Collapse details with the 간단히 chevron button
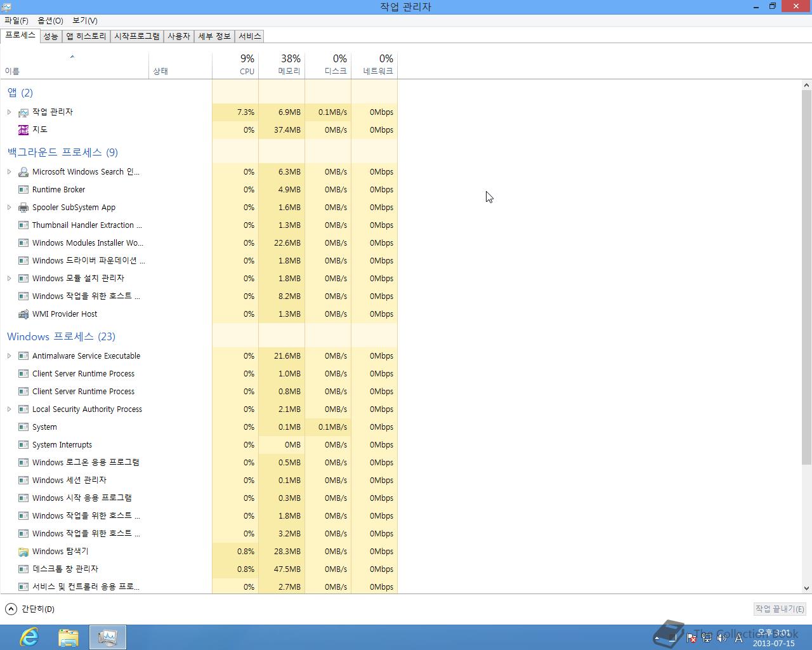812x650 pixels. pos(11,609)
